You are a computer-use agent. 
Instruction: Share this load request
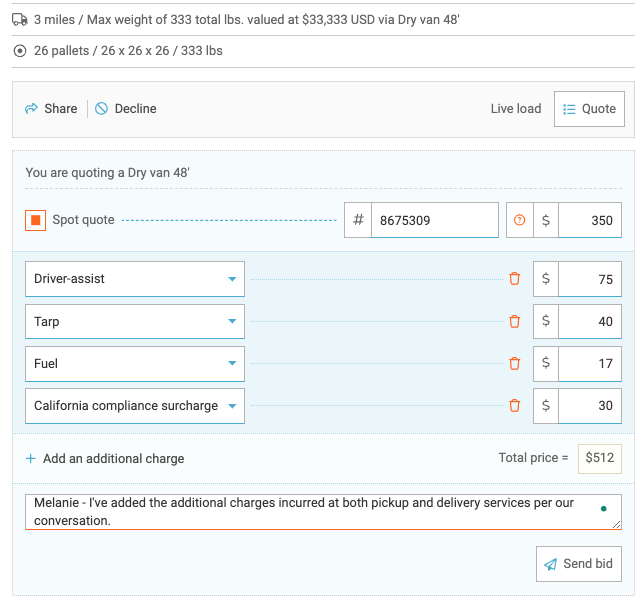point(51,109)
